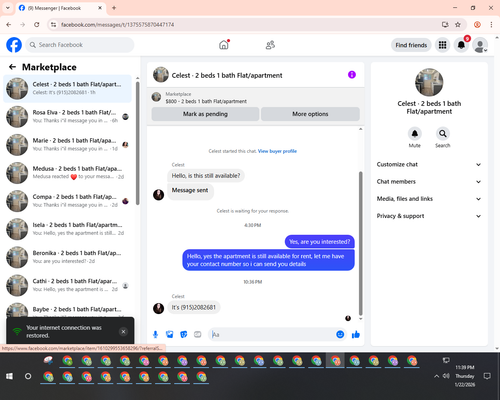Image resolution: width=500 pixels, height=400 pixels.
Task: Open the Menu grid icon
Action: point(442,45)
